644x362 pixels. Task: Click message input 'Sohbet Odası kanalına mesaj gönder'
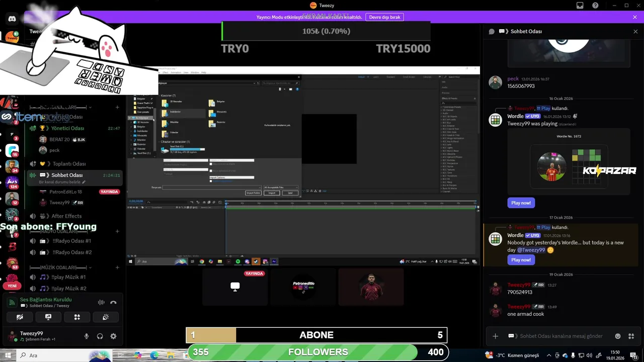click(561, 336)
